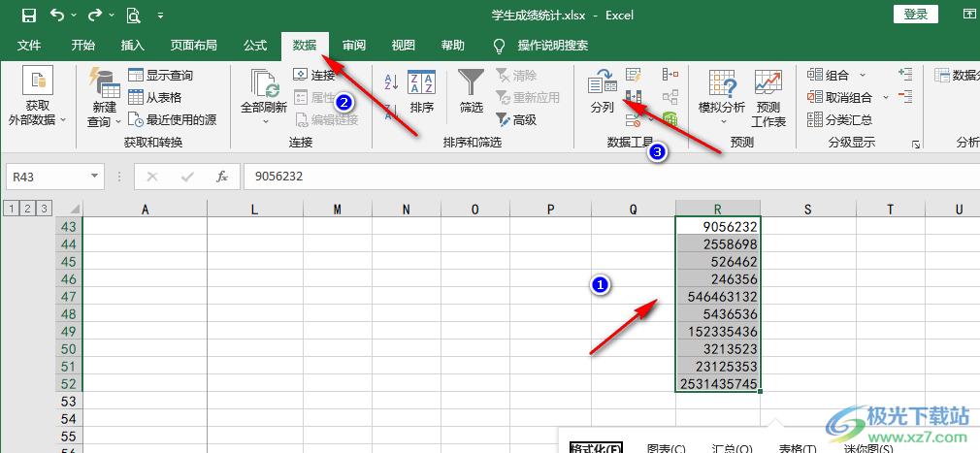
Task: Open the 文件 tab
Action: pyautogui.click(x=29, y=45)
